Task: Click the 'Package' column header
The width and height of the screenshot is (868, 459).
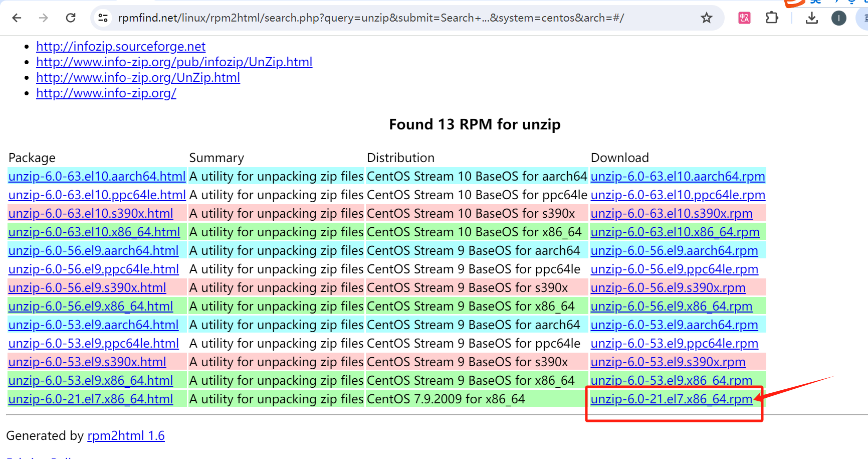Action: pos(32,158)
